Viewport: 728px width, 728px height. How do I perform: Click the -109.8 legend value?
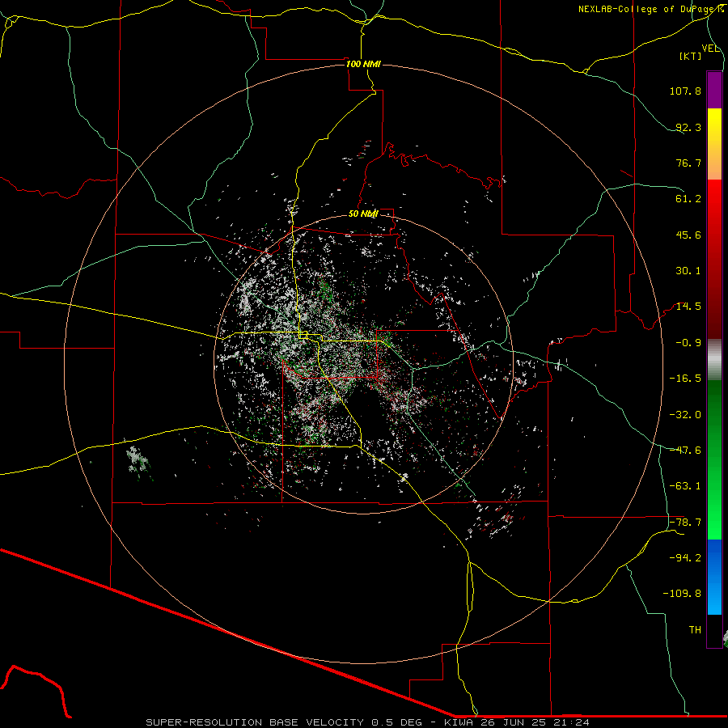(682, 594)
